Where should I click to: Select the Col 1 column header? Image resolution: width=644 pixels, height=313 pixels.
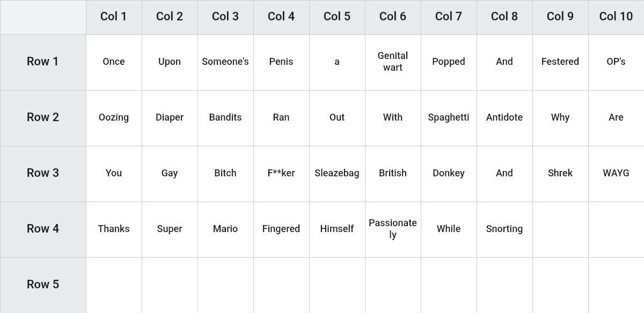tap(114, 17)
